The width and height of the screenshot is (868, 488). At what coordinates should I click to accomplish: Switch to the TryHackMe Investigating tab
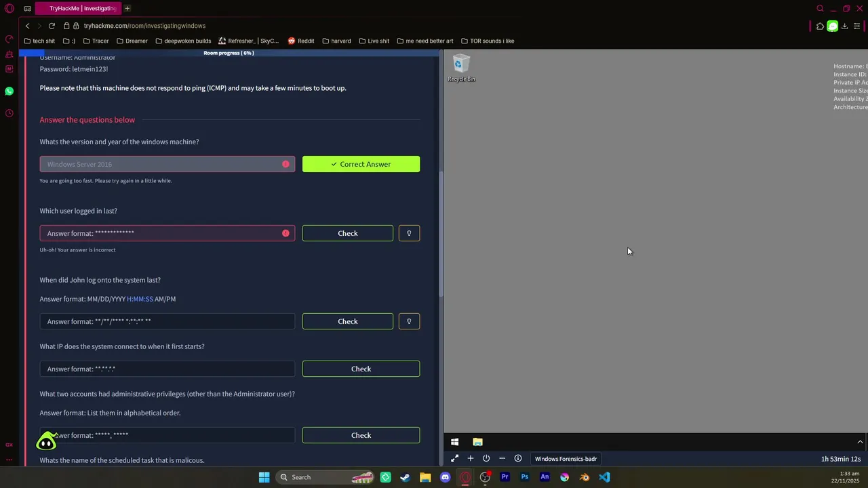pos(77,8)
